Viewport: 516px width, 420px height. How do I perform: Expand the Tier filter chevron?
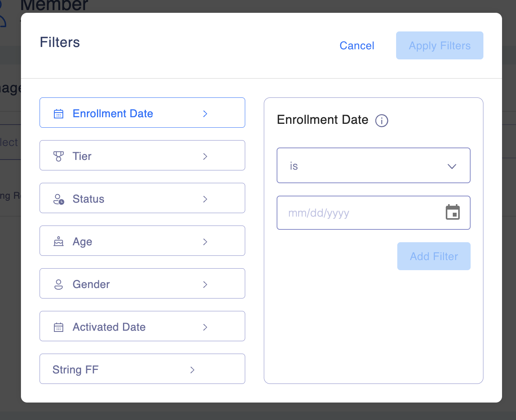[205, 156]
